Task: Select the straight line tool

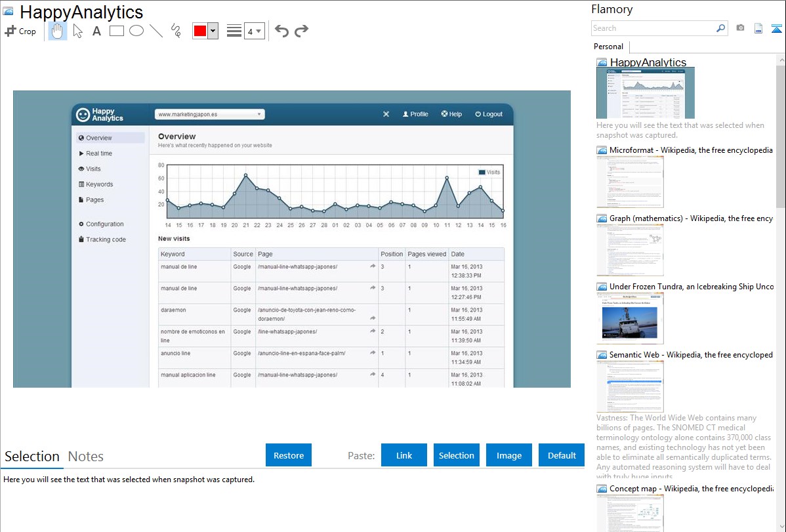Action: (x=156, y=31)
